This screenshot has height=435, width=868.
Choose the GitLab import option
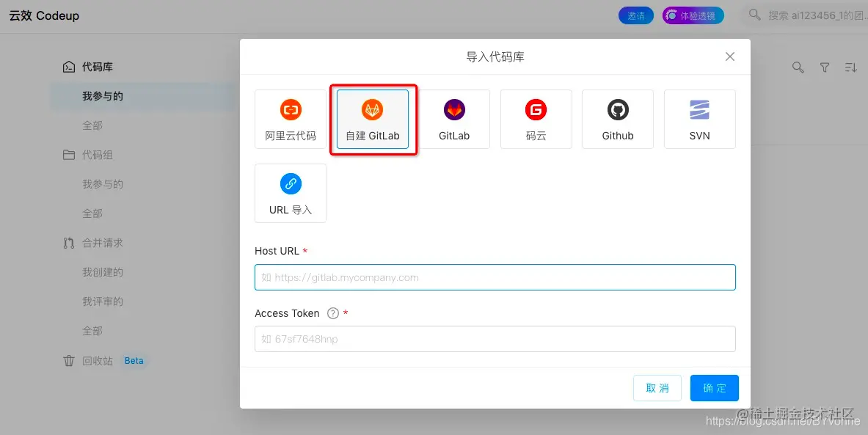click(454, 119)
